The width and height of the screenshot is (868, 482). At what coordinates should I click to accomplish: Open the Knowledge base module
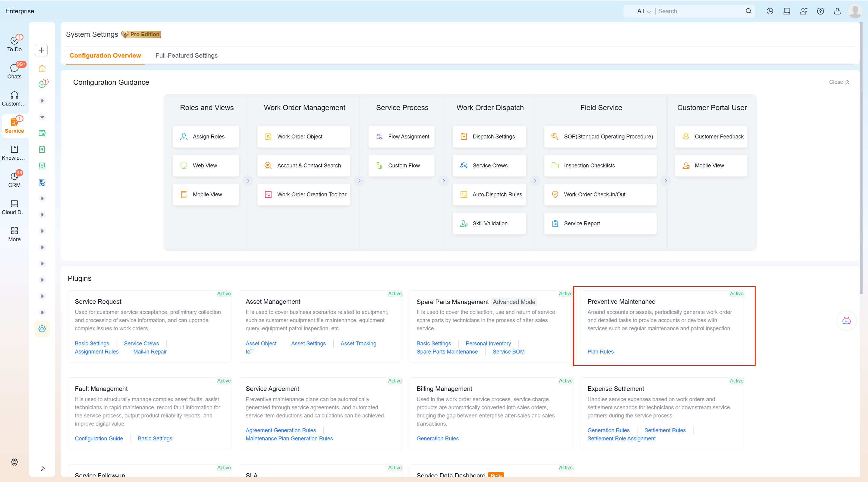14,152
